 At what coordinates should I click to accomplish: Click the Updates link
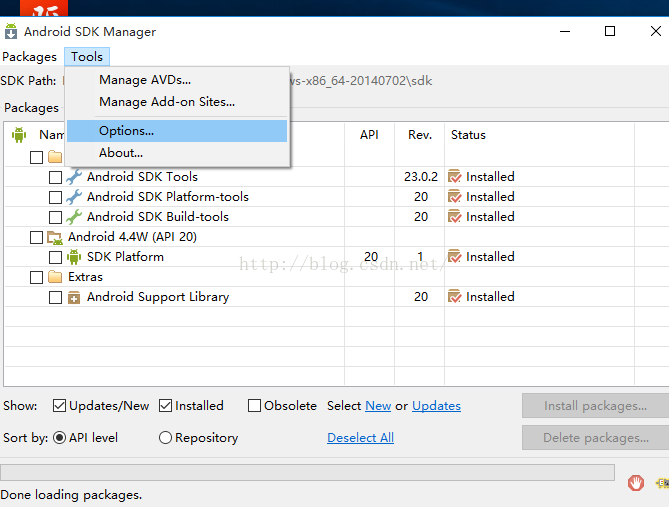436,405
